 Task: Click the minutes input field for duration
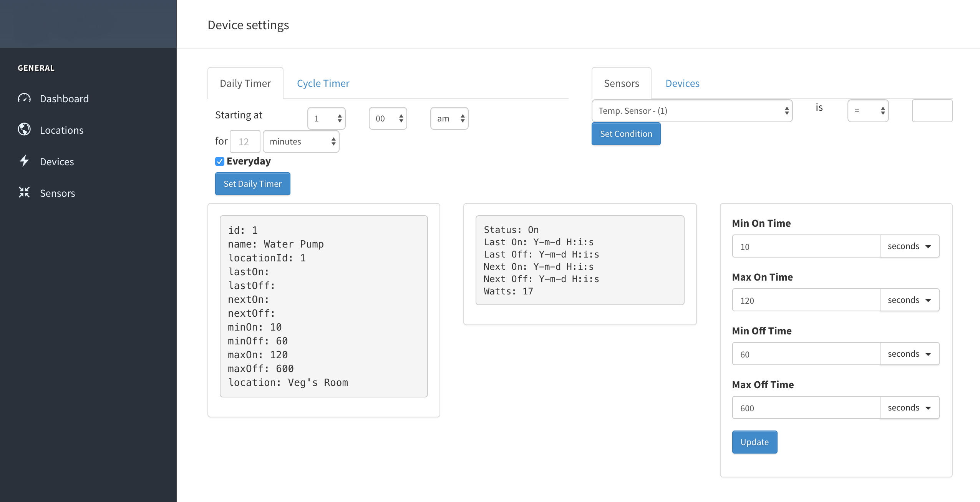(x=244, y=141)
